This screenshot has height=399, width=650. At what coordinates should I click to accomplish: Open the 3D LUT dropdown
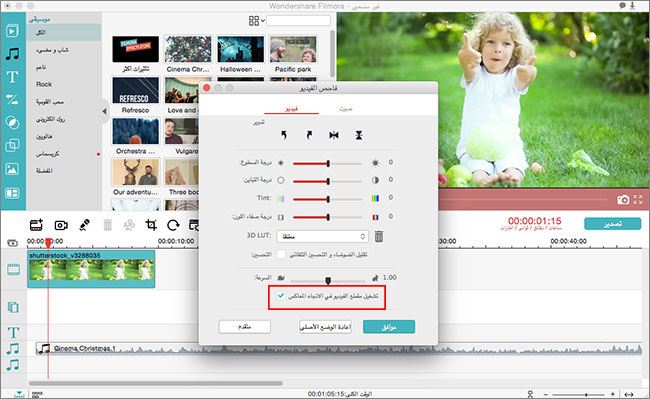click(x=322, y=237)
